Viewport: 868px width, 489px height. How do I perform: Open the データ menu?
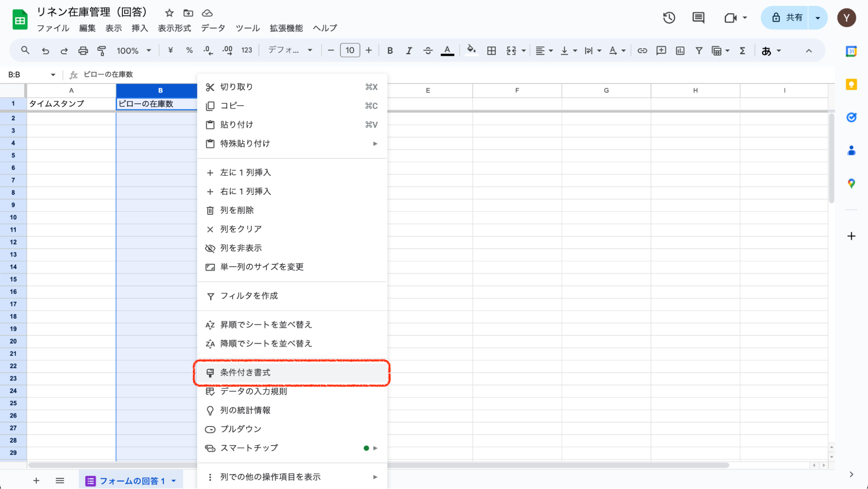[213, 28]
